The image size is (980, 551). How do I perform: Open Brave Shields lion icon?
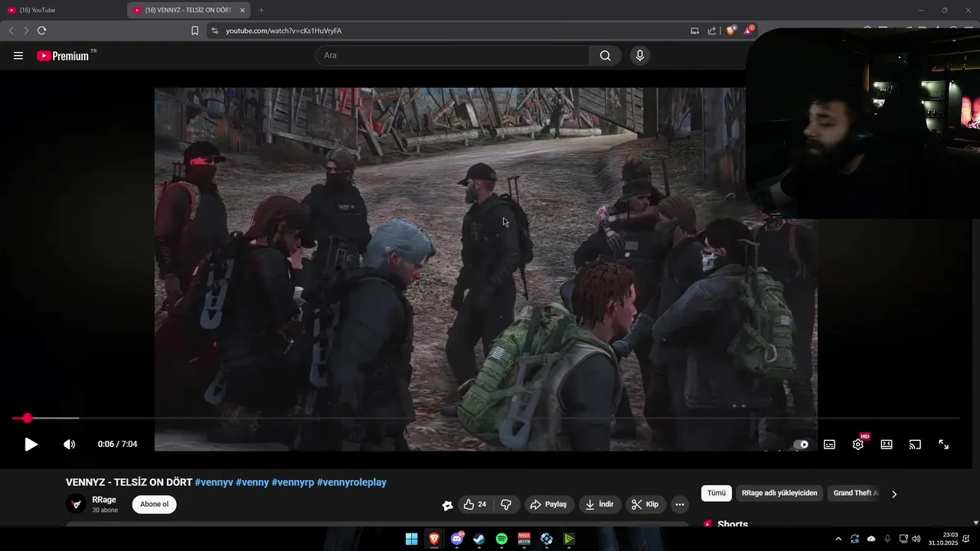coord(731,31)
